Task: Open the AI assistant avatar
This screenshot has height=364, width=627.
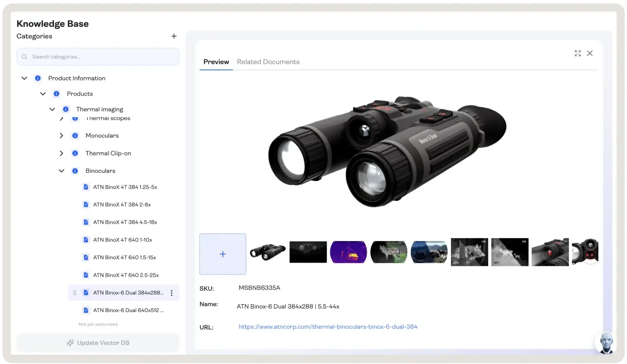Action: point(606,343)
